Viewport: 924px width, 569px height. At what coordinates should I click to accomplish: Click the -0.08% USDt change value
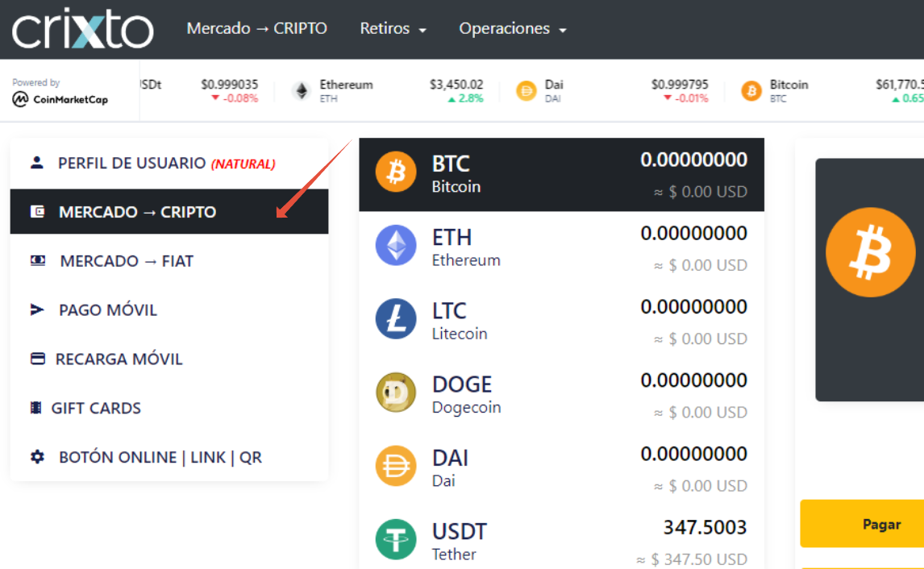[235, 98]
